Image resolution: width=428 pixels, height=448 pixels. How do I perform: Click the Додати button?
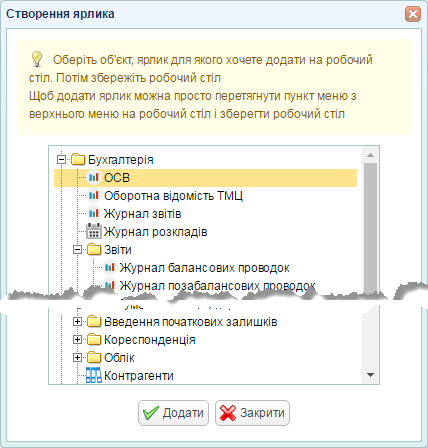[x=173, y=413]
